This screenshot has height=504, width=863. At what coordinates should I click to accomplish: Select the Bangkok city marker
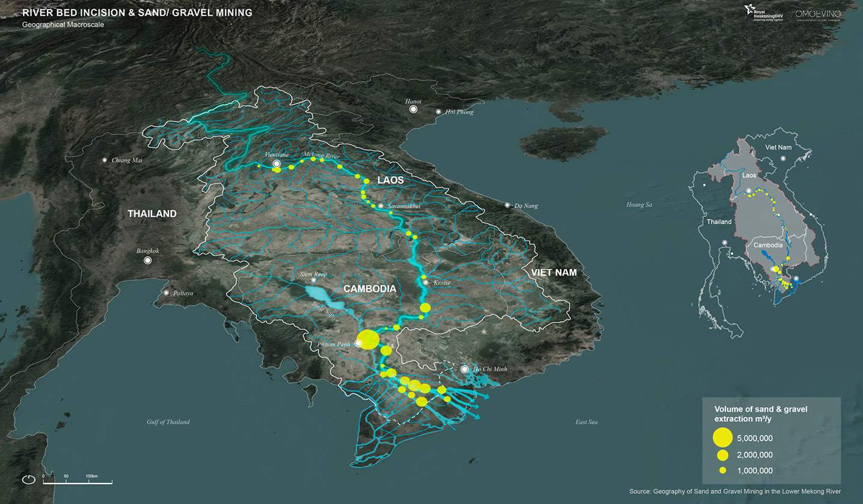coord(147,261)
